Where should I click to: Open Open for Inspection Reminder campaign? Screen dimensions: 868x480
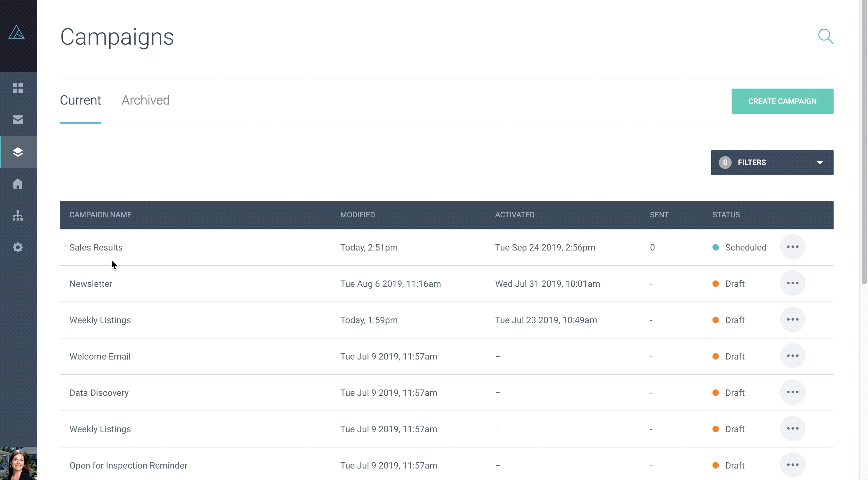pos(128,466)
